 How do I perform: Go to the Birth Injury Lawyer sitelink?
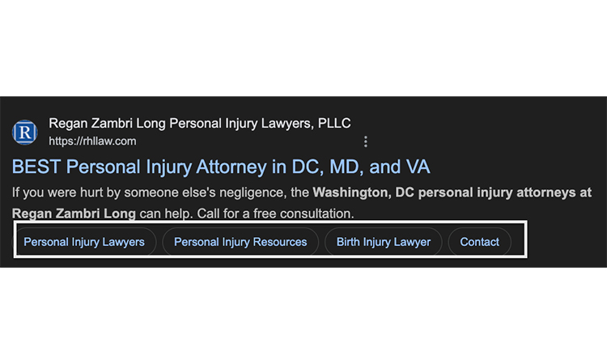(x=384, y=241)
